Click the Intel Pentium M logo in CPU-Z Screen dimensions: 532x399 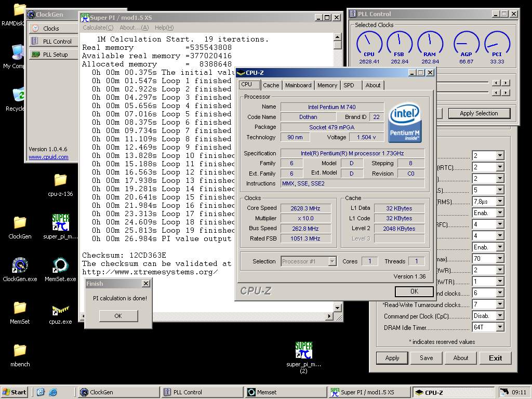pos(405,123)
